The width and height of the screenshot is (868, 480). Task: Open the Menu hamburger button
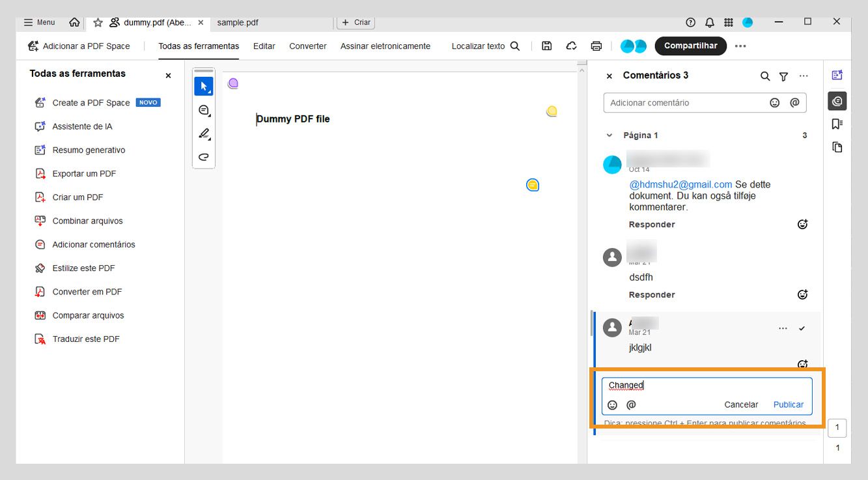click(39, 22)
